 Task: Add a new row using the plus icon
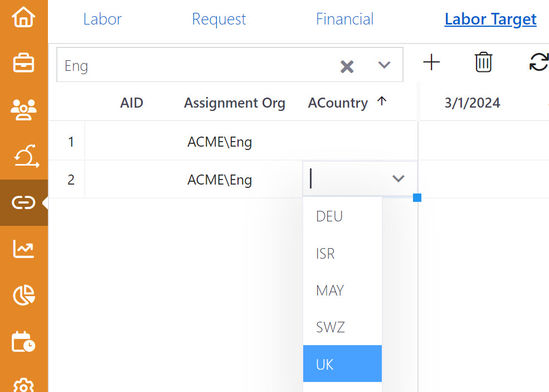[431, 62]
